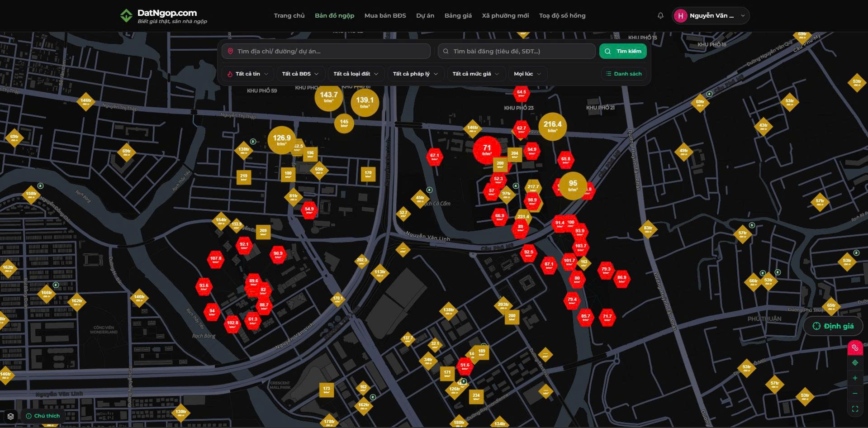The height and width of the screenshot is (428, 868).
Task: Show the Chú thích legend
Action: [x=43, y=416]
